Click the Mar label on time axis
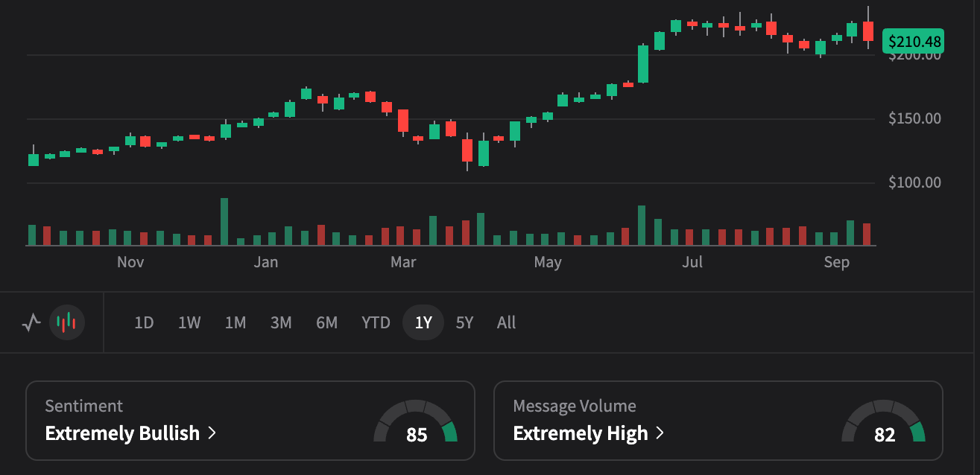The height and width of the screenshot is (475, 980). (x=403, y=262)
